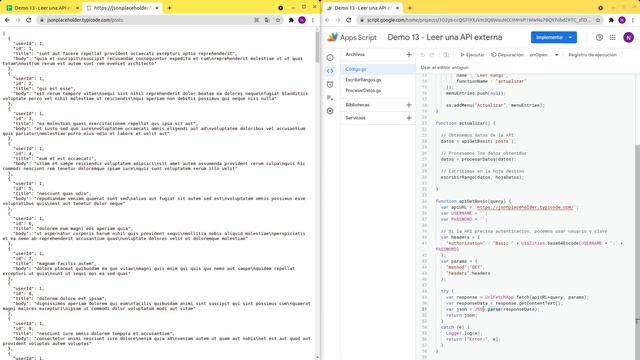Click line 'function actualizar() {' in editor
The image size is (640, 360).
pos(465,123)
